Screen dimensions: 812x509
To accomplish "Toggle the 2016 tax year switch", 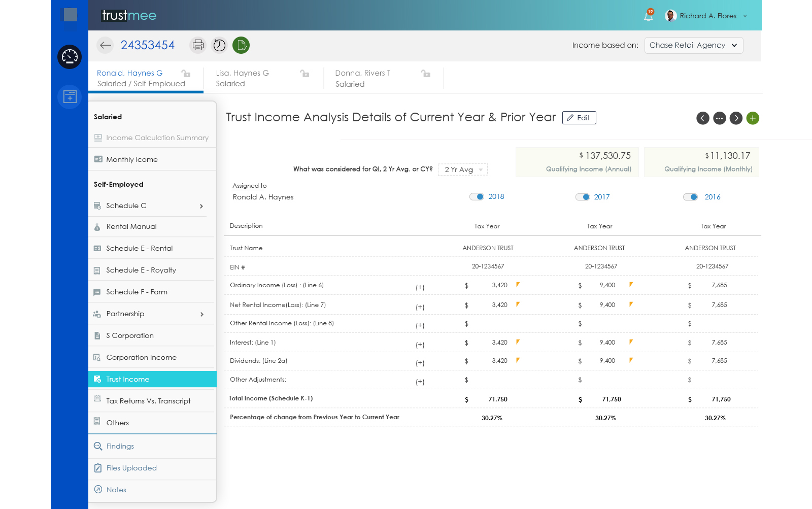I will 690,197.
